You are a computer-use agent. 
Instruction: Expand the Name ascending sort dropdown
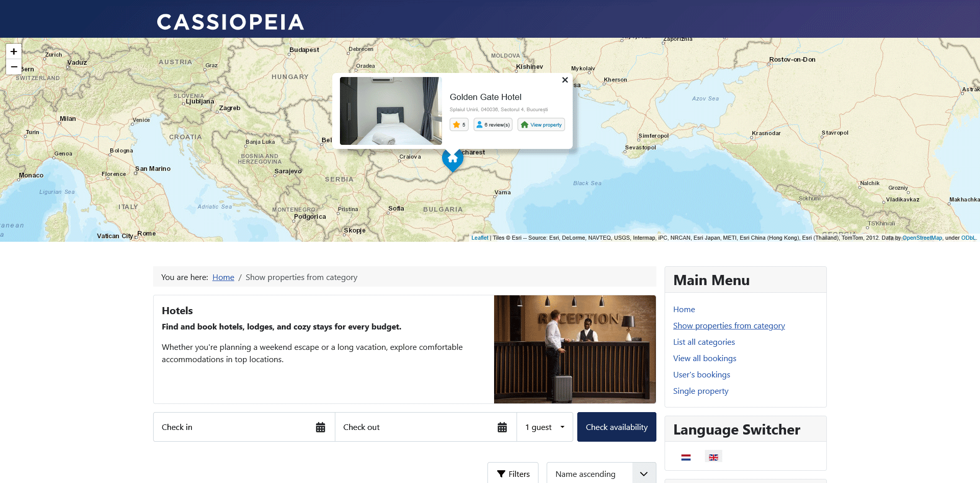pyautogui.click(x=601, y=474)
